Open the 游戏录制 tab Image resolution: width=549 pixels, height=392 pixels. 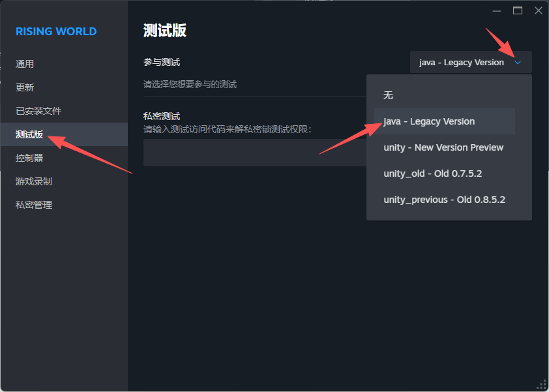64,181
